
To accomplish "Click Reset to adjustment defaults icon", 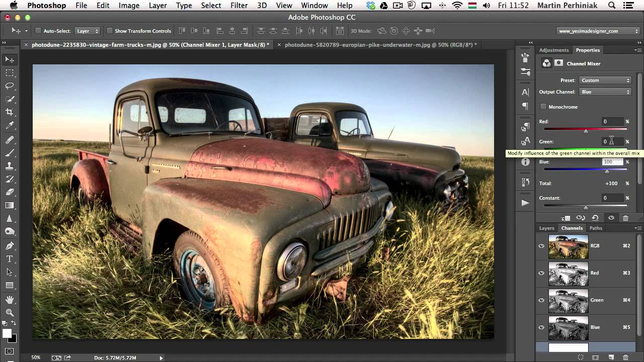I will click(595, 218).
